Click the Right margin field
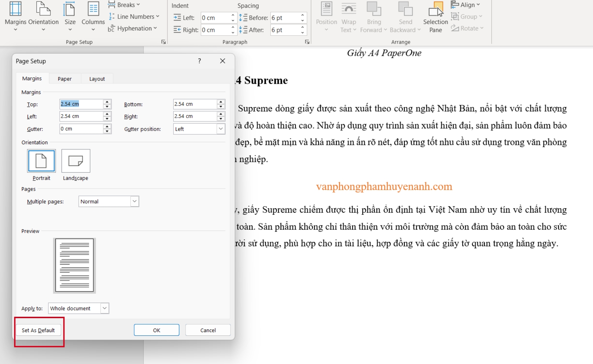Viewport: 593px width, 364px height. pos(195,116)
